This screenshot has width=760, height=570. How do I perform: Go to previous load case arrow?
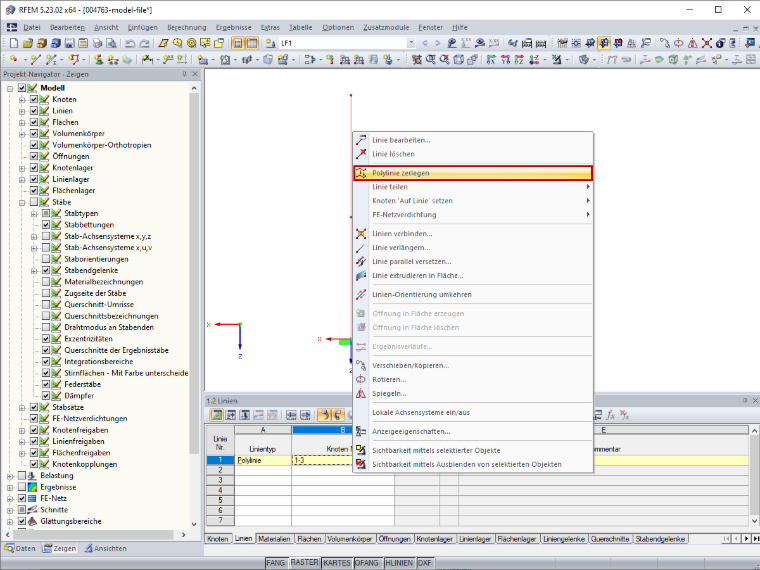[425, 43]
